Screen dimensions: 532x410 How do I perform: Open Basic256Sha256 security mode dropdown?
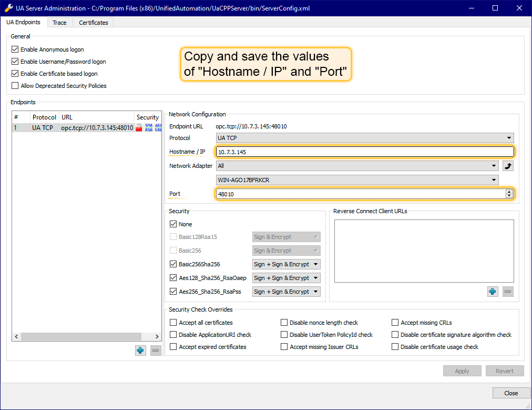click(x=286, y=264)
